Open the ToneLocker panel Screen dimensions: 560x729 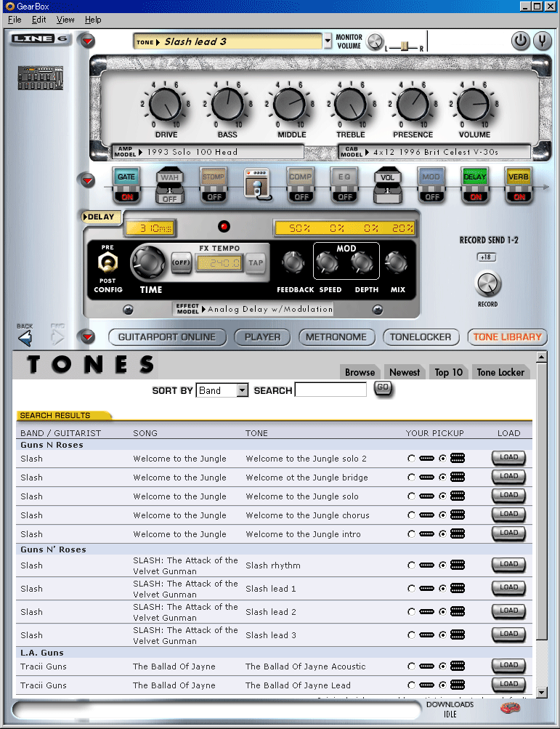coord(421,337)
